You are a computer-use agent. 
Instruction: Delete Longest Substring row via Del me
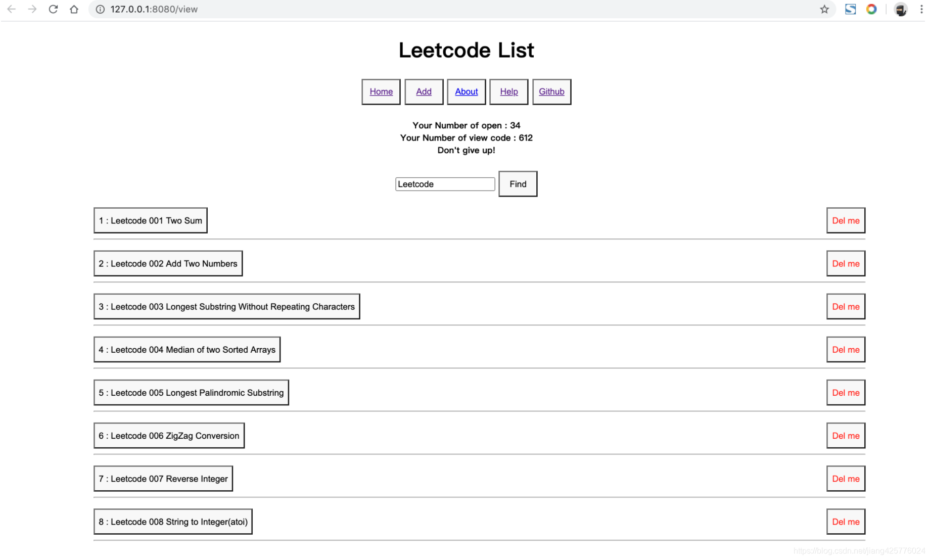pos(846,306)
